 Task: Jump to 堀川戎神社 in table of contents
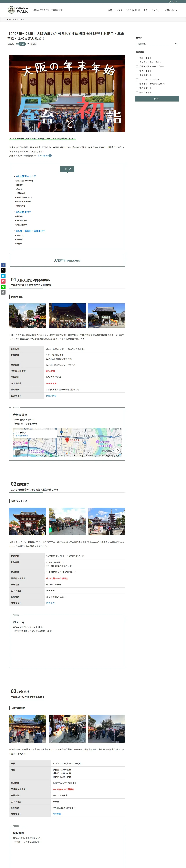21,206
